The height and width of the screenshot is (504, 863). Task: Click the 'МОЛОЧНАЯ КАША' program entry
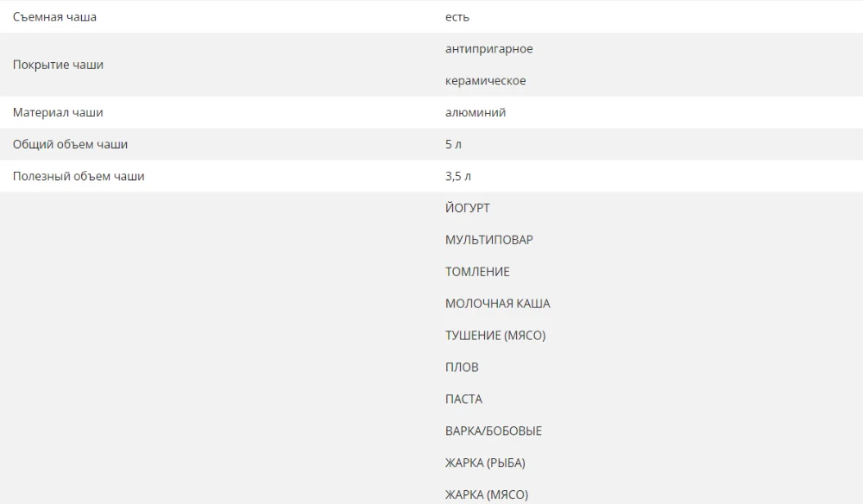pyautogui.click(x=498, y=304)
